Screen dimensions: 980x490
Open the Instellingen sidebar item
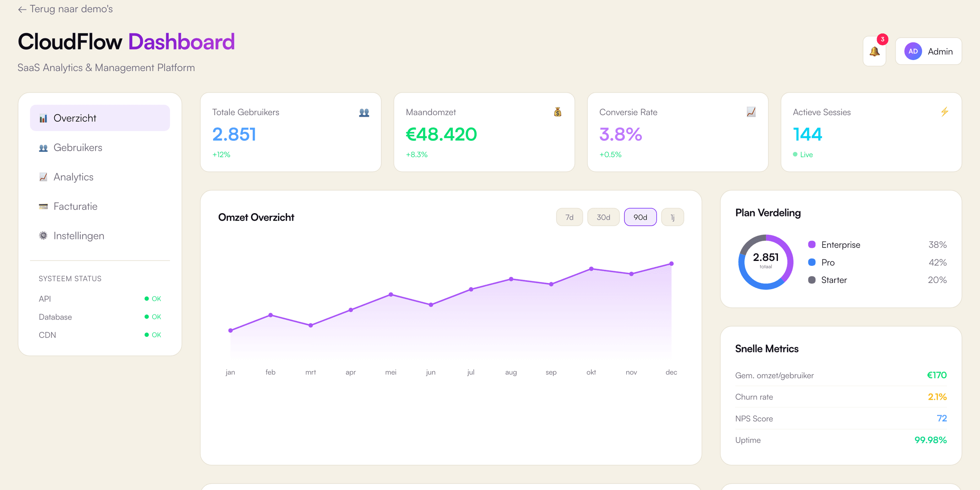point(100,236)
